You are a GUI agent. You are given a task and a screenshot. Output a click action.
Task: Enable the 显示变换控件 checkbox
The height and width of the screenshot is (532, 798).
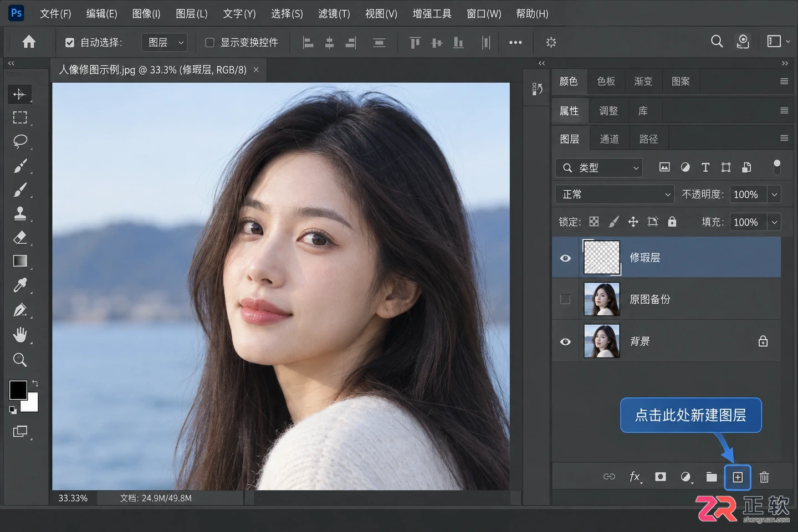pos(209,43)
